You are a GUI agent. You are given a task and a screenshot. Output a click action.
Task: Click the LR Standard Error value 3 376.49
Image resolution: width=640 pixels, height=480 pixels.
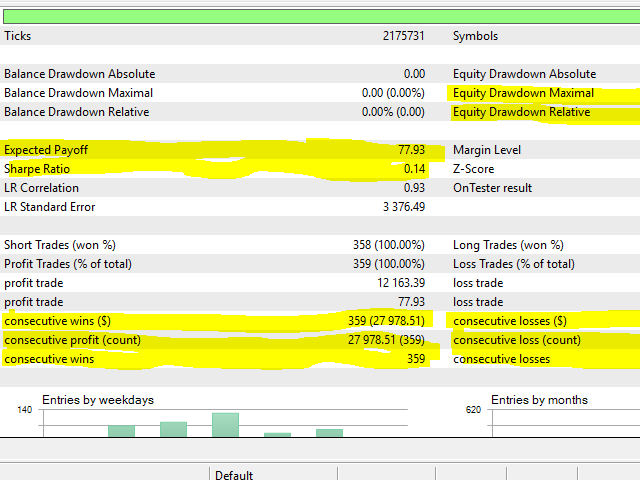404,207
